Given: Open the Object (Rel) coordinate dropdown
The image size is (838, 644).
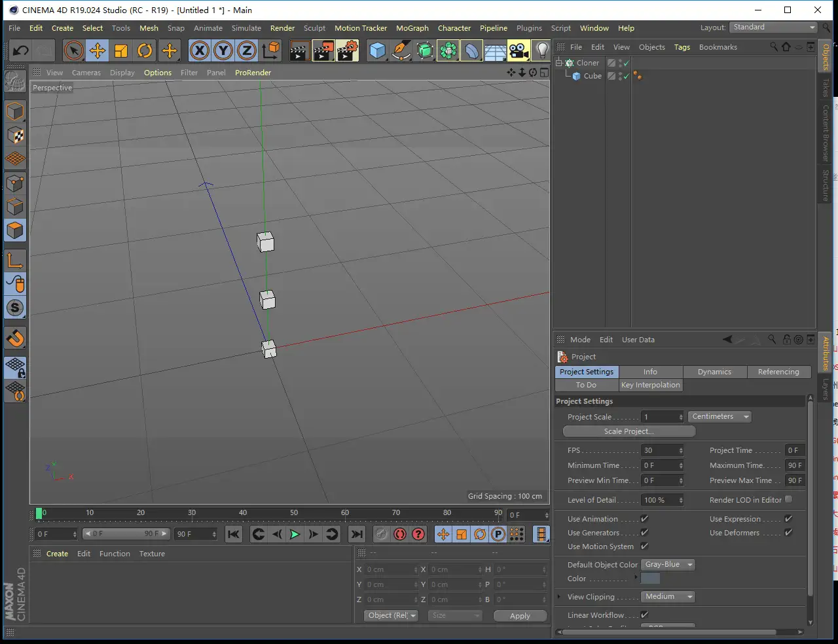Looking at the screenshot, I should [x=391, y=615].
